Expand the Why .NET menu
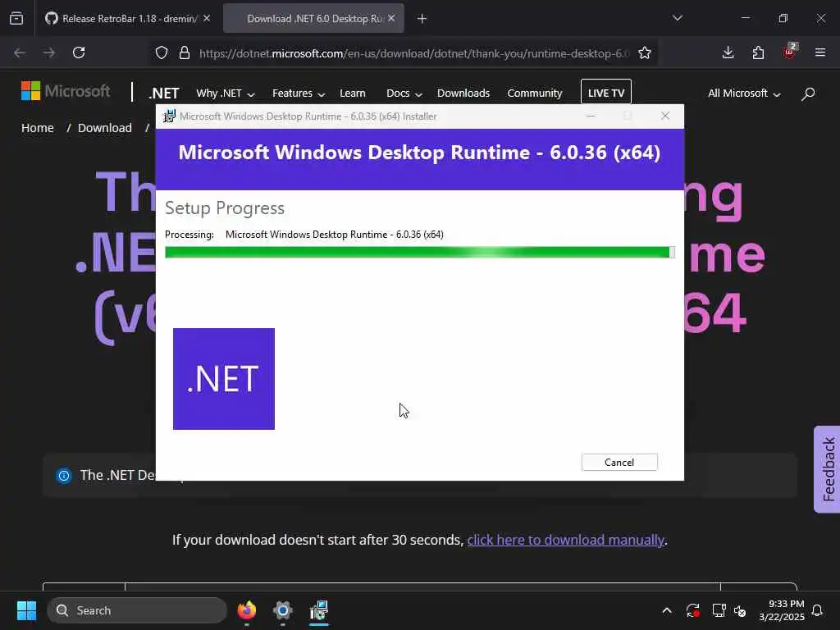Screen dimensions: 840x630 click(x=225, y=94)
